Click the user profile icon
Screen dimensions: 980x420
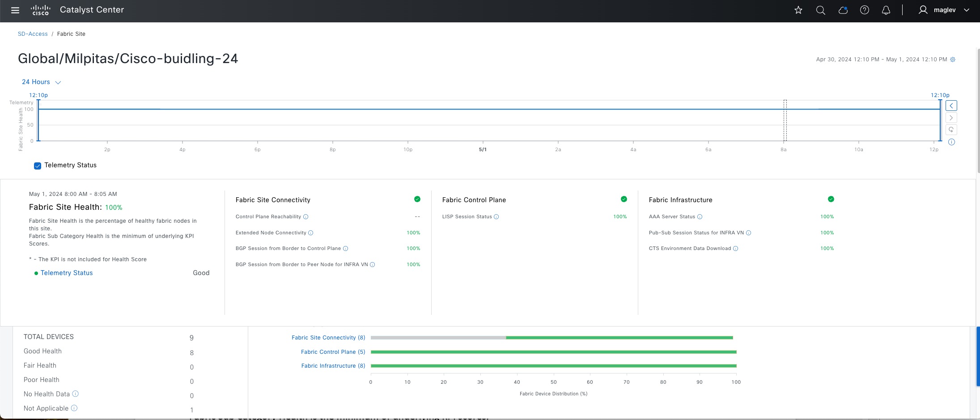pyautogui.click(x=923, y=10)
